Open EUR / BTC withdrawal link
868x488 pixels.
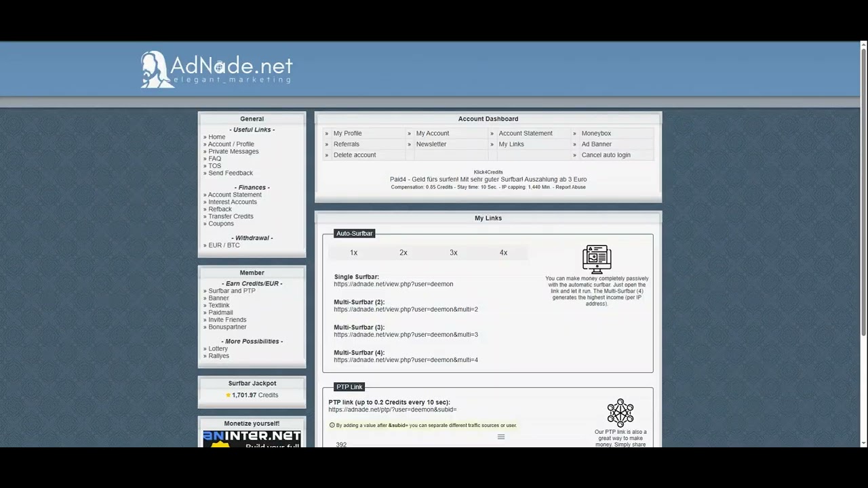[224, 245]
